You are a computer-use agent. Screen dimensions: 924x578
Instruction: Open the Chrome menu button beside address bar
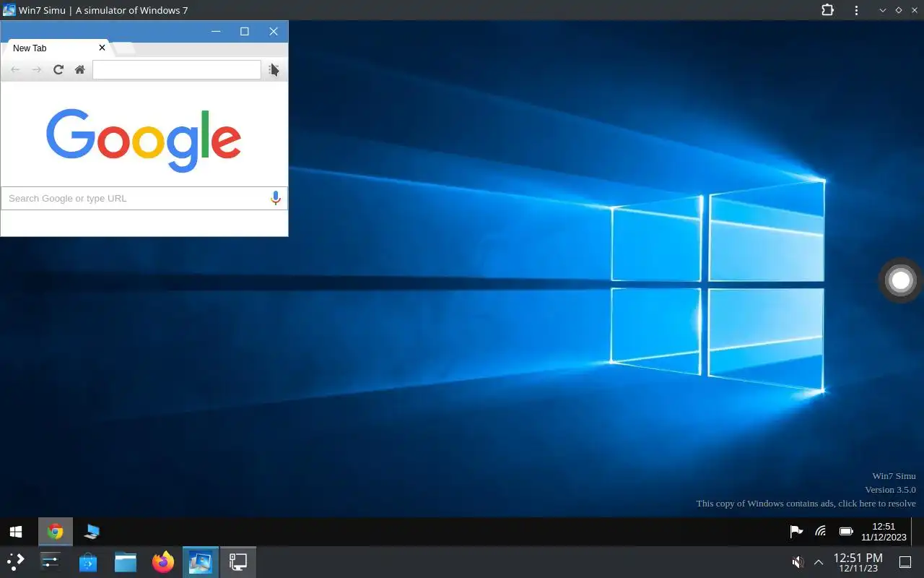point(274,69)
